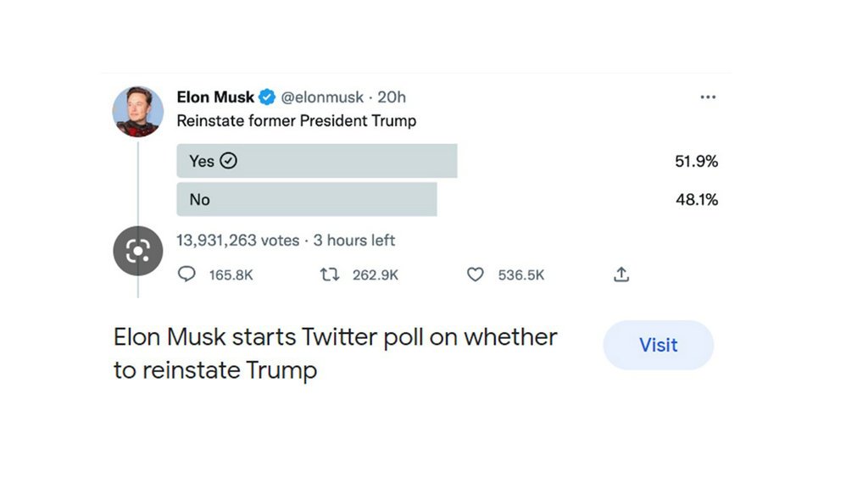
Task: Click the 51.9% poll result
Action: tap(696, 161)
